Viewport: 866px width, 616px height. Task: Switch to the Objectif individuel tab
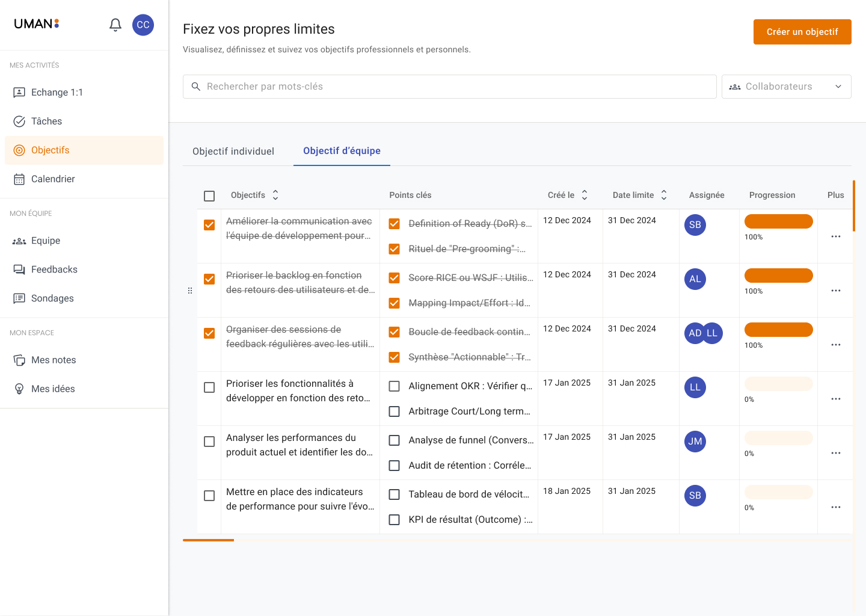[x=233, y=151]
